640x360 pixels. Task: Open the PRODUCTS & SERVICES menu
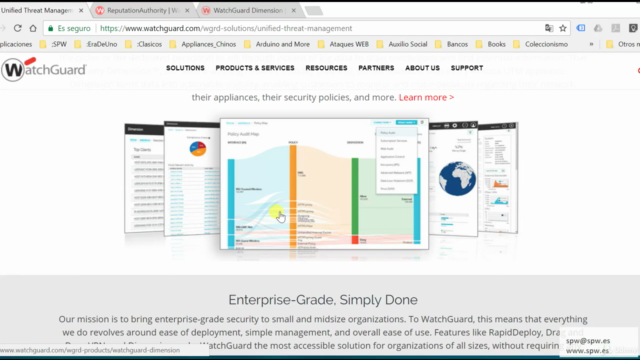point(255,68)
